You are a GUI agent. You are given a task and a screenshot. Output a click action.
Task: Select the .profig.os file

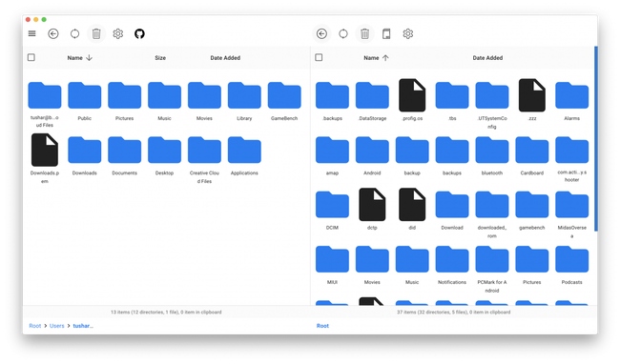412,100
